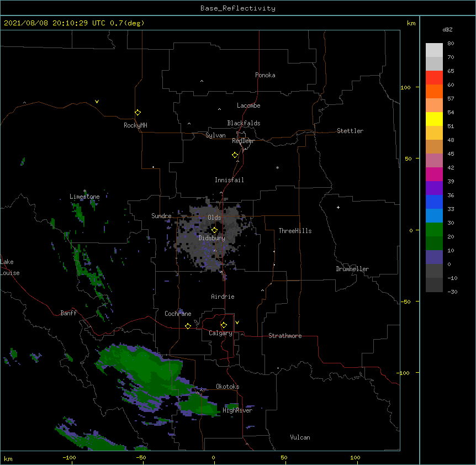This screenshot has width=476, height=465.
Task: Pick the blue 33-36 dBZ legend swatch
Action: (434, 202)
